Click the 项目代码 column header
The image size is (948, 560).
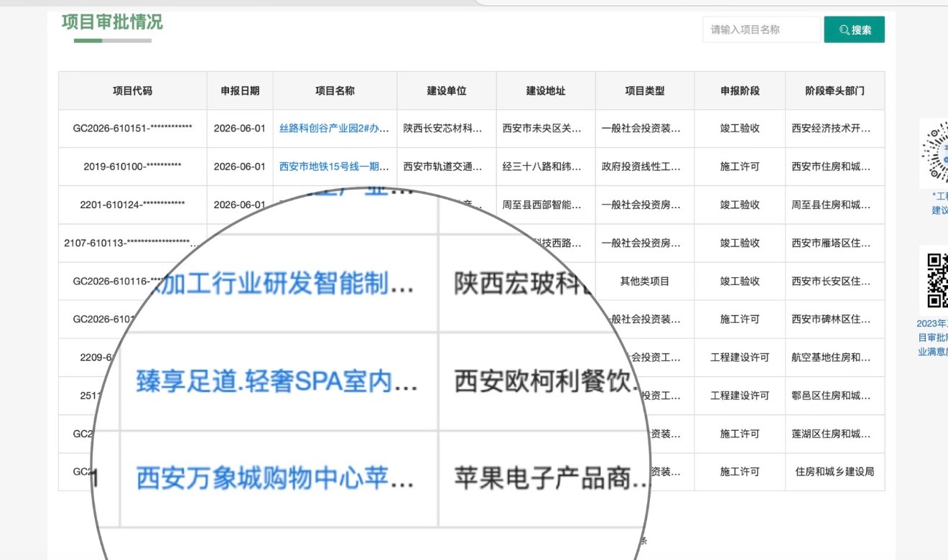coord(133,91)
